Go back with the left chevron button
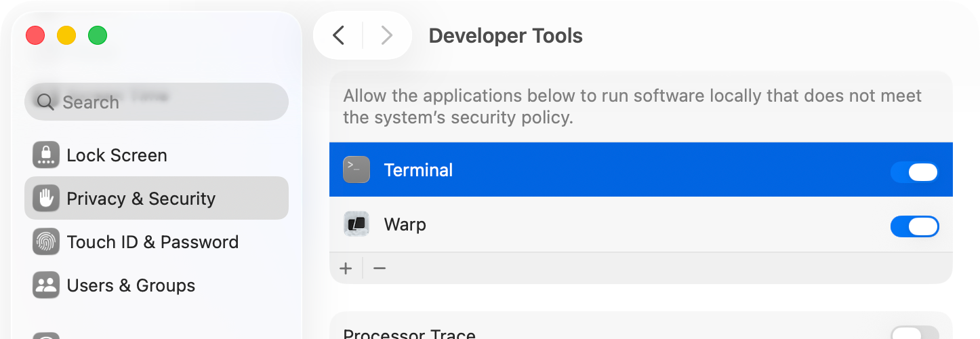This screenshot has width=980, height=339. pos(339,35)
